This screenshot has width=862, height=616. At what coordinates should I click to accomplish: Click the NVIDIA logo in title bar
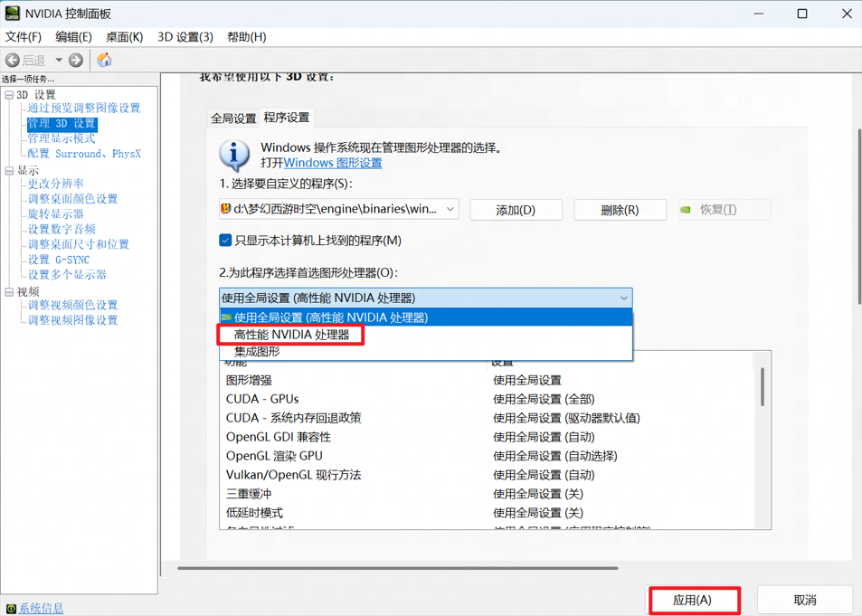[x=12, y=14]
